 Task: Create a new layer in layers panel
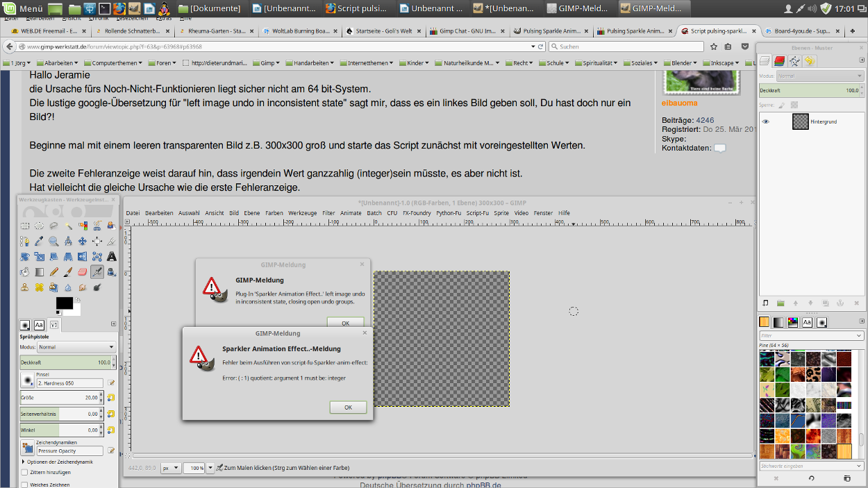765,303
